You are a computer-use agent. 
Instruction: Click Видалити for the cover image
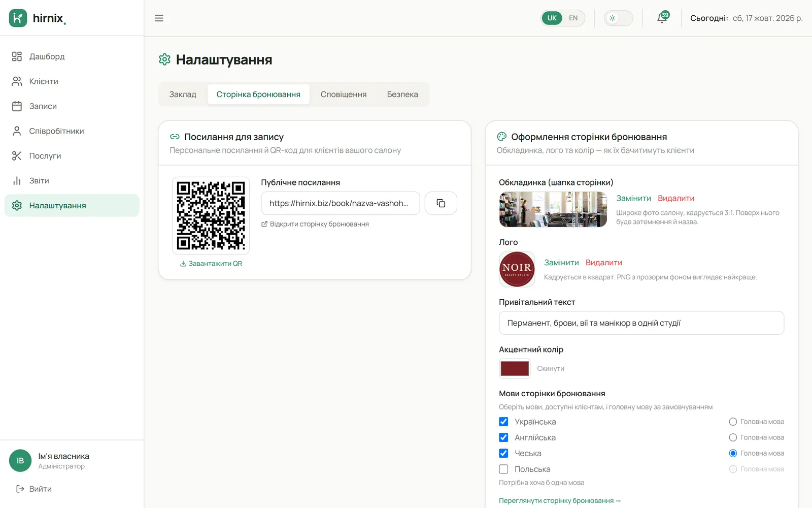(x=676, y=198)
